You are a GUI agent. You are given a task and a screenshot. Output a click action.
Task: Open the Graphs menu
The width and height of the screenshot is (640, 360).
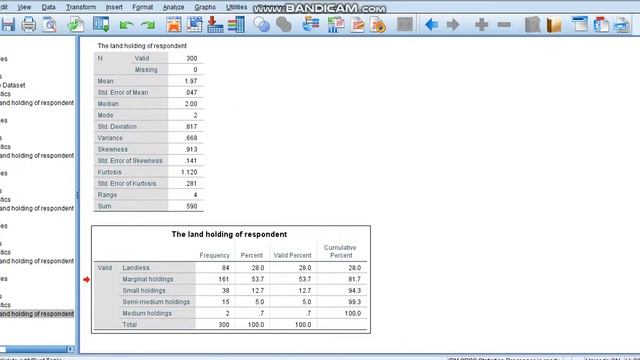(x=205, y=7)
